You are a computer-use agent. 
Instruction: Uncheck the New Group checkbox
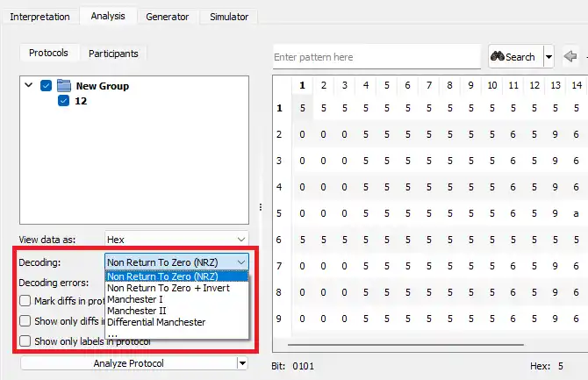46,85
